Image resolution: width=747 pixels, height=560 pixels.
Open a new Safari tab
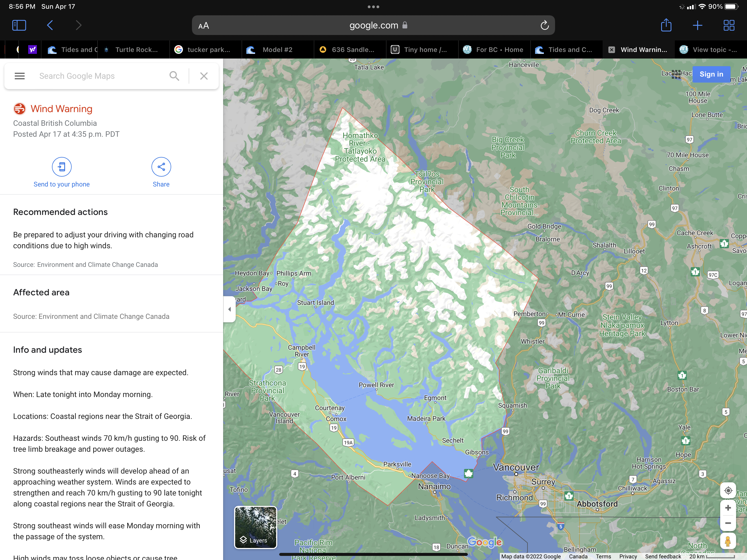697,25
